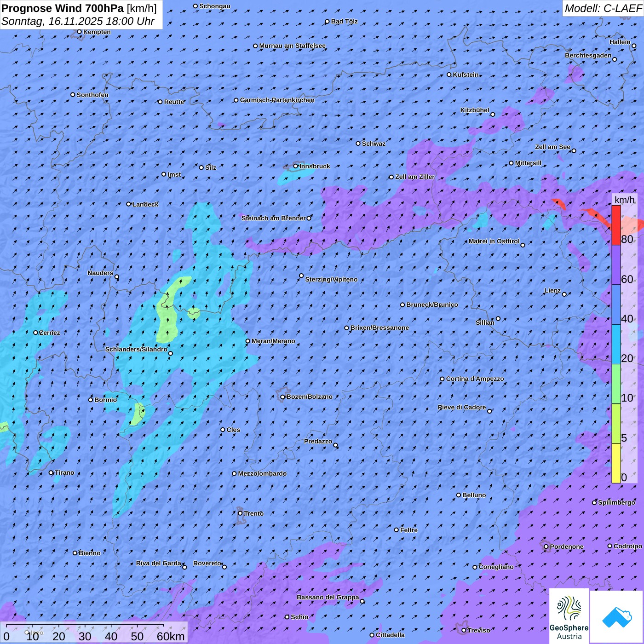Select the "Bad Tölz" city label
This screenshot has width=644, height=644.
click(x=344, y=21)
